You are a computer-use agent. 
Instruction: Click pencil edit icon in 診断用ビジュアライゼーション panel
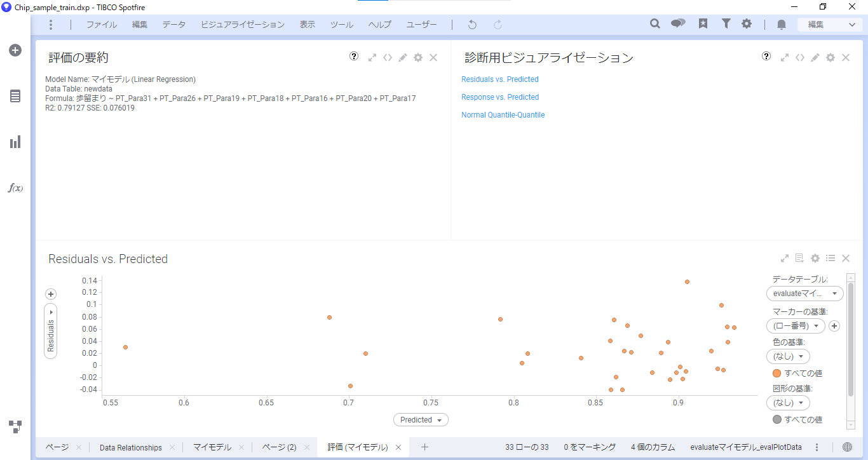click(815, 57)
